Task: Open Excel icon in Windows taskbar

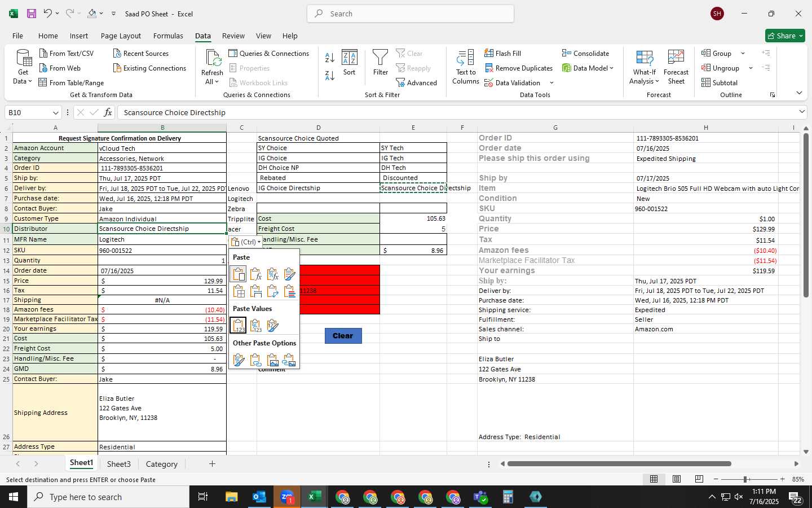Action: point(314,497)
